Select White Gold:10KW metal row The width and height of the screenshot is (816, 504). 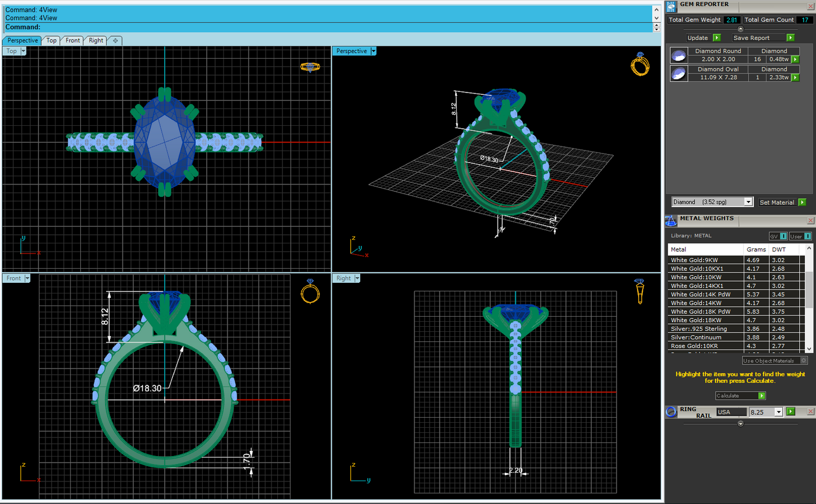736,277
